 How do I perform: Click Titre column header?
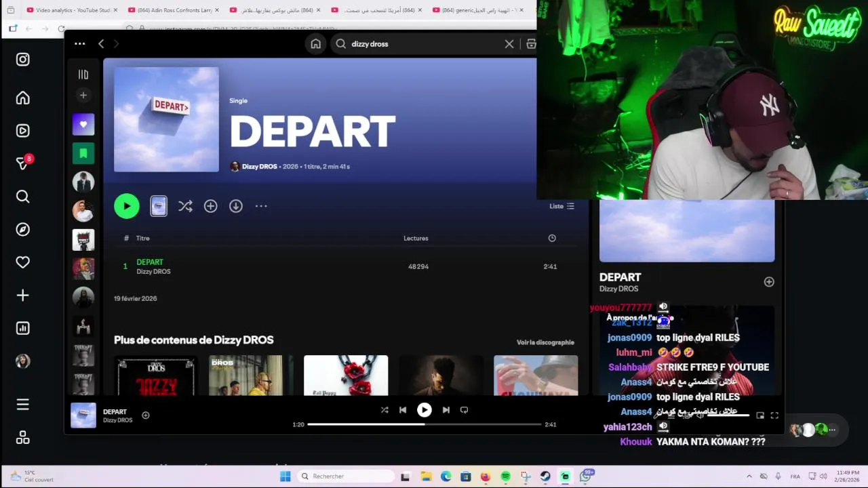pos(142,238)
